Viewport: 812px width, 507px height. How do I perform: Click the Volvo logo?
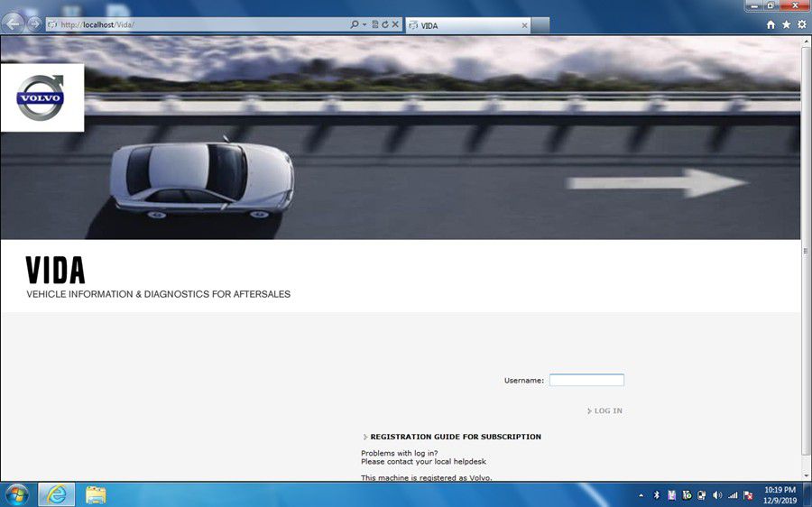41,97
